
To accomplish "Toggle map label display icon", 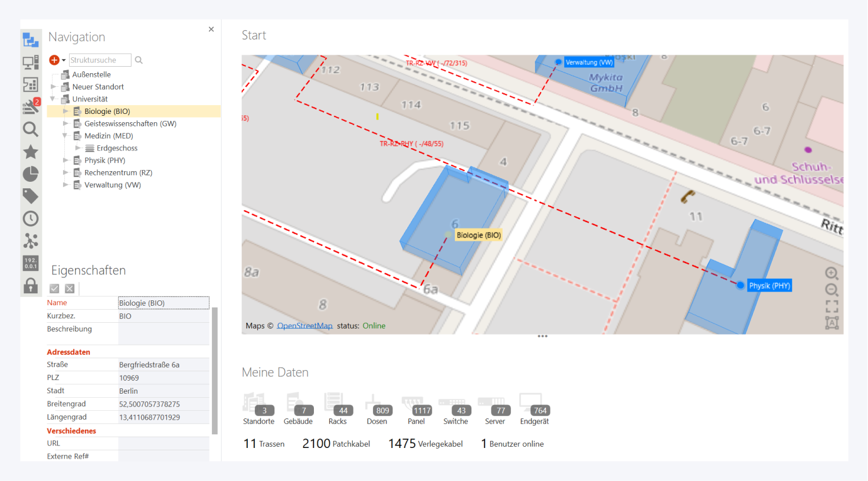I will 831,323.
